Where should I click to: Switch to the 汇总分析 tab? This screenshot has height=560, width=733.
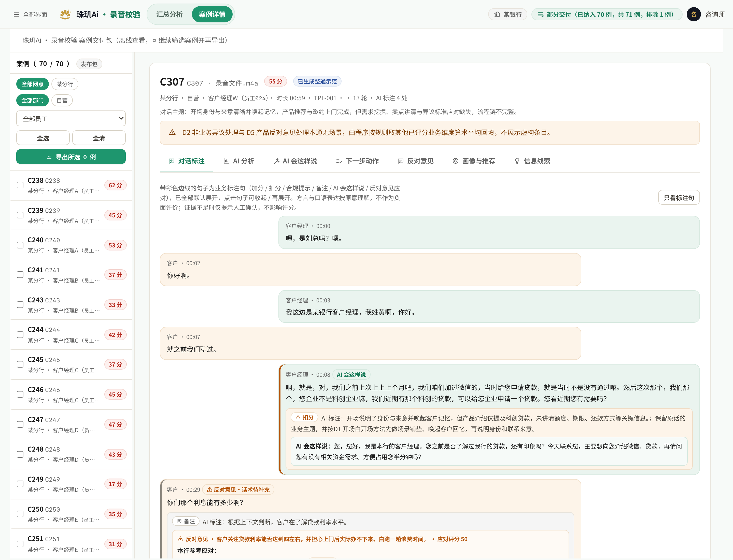click(x=169, y=14)
